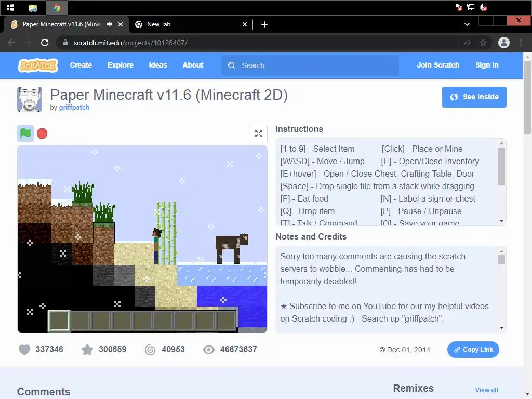The image size is (532, 399).
Task: Click Join Scratch
Action: pyautogui.click(x=437, y=65)
